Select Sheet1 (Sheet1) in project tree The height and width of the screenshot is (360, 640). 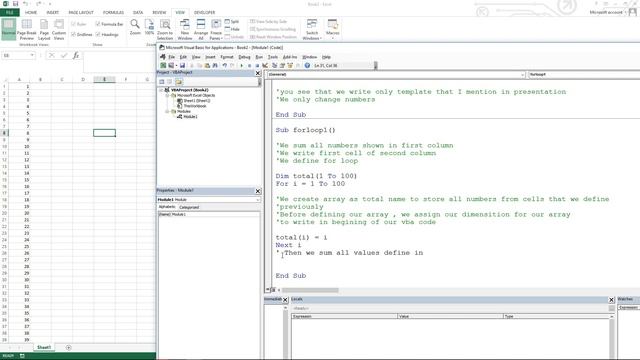pos(197,100)
